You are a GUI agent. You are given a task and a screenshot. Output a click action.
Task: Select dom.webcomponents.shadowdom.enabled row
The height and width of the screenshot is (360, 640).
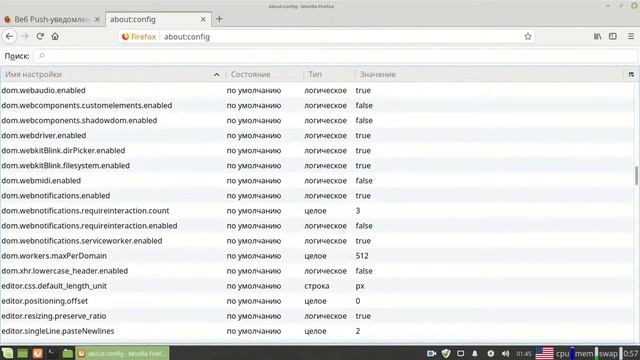pos(317,120)
